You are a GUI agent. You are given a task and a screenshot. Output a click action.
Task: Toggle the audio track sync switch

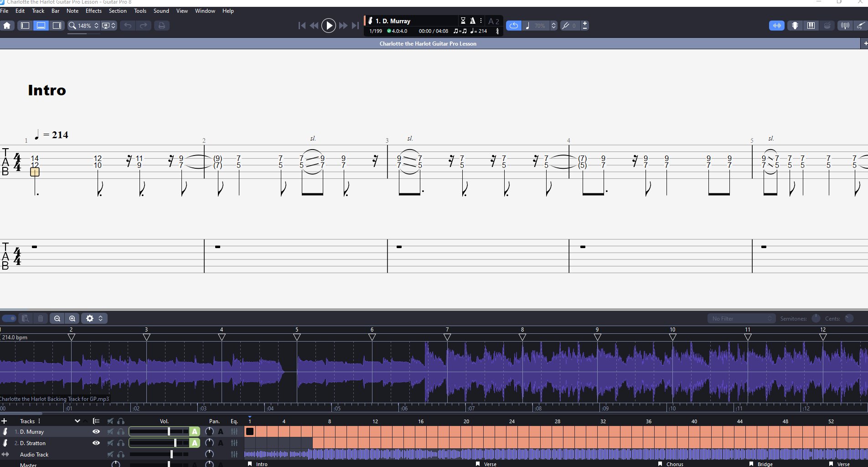click(x=9, y=318)
